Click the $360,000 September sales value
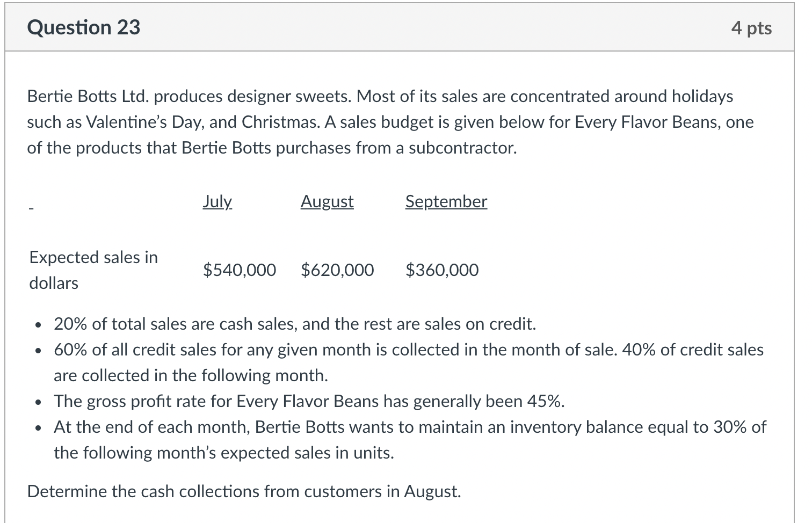This screenshot has width=812, height=523. [442, 270]
